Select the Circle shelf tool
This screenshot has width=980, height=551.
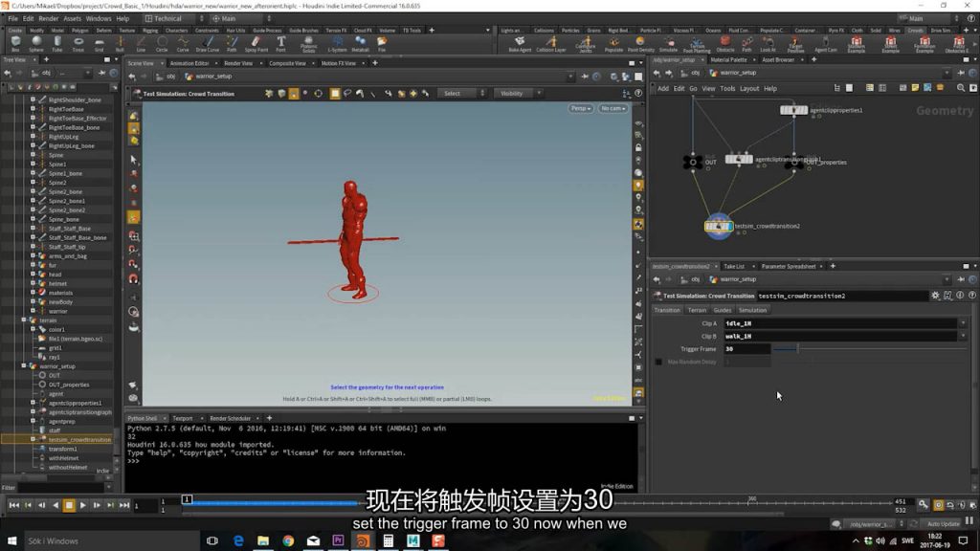coord(162,44)
